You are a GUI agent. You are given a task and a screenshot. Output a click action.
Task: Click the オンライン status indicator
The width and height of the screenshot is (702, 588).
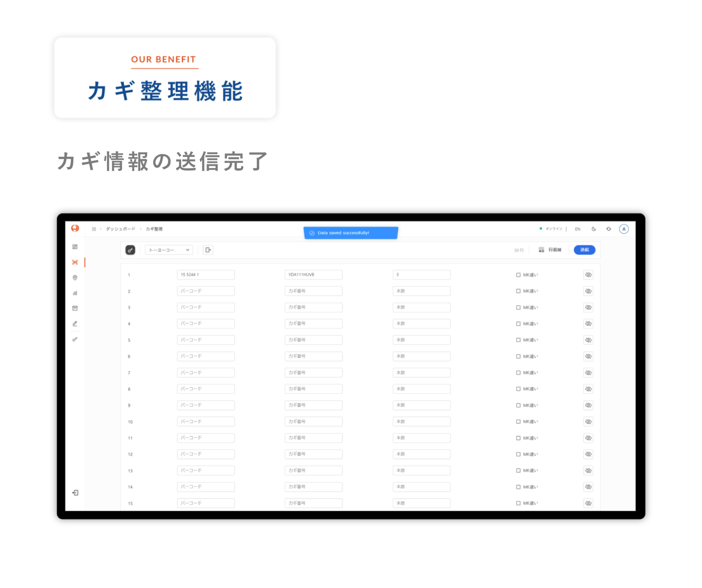551,229
